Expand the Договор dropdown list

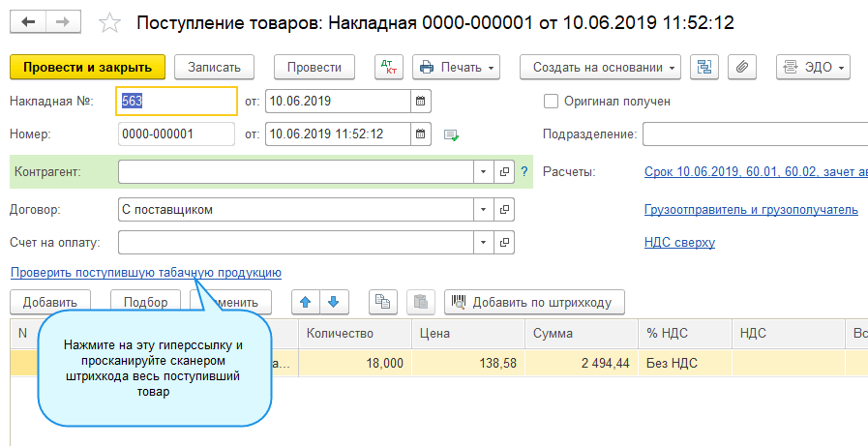[483, 209]
